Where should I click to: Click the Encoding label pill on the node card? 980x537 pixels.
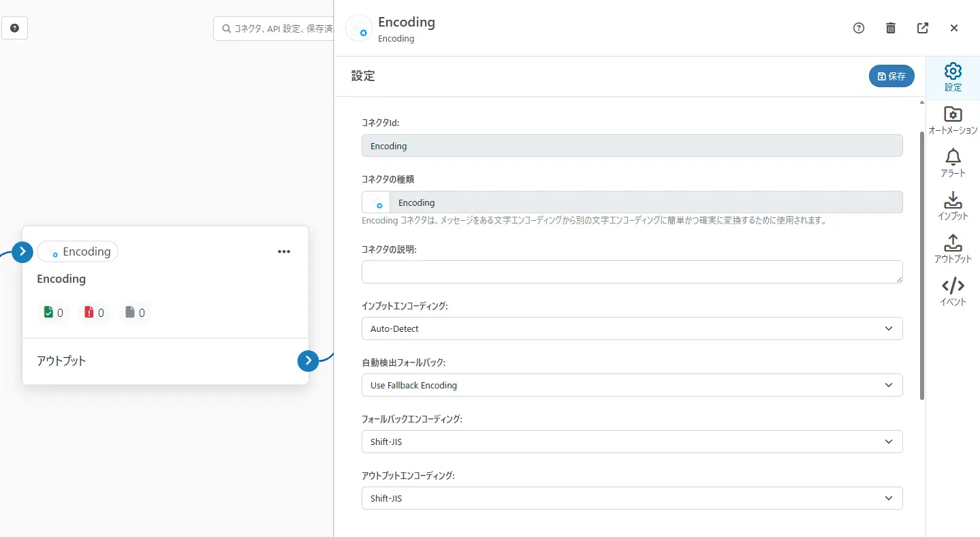(x=78, y=251)
